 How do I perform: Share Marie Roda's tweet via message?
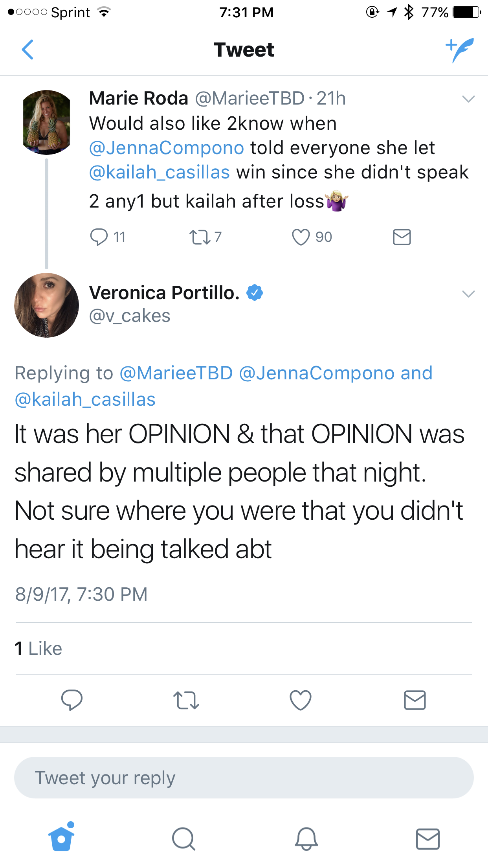coord(402,237)
